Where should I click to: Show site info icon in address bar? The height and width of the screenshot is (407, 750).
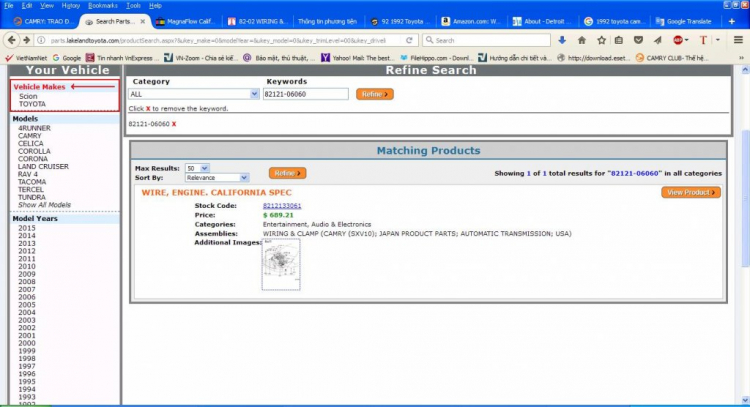[42, 41]
